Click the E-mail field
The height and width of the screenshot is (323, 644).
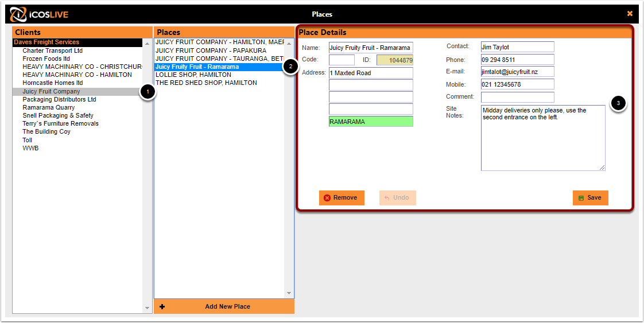click(518, 72)
